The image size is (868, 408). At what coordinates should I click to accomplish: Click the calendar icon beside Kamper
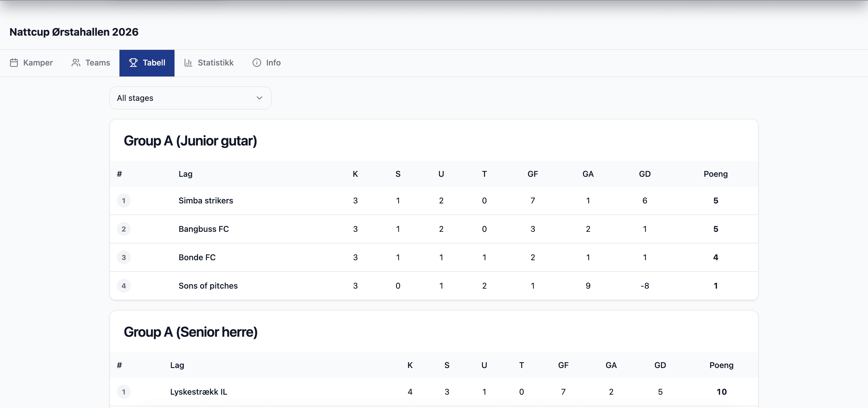tap(14, 63)
